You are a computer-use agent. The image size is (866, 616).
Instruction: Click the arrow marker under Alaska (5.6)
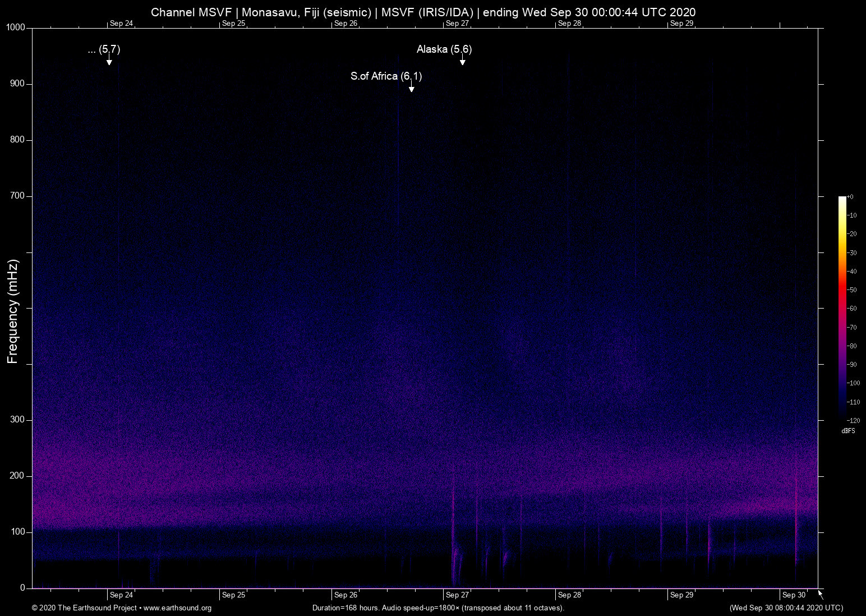(x=462, y=61)
